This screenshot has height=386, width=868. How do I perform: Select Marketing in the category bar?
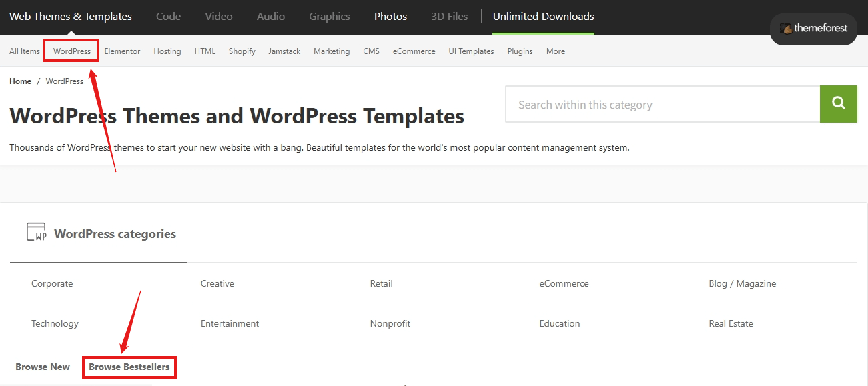[332, 51]
